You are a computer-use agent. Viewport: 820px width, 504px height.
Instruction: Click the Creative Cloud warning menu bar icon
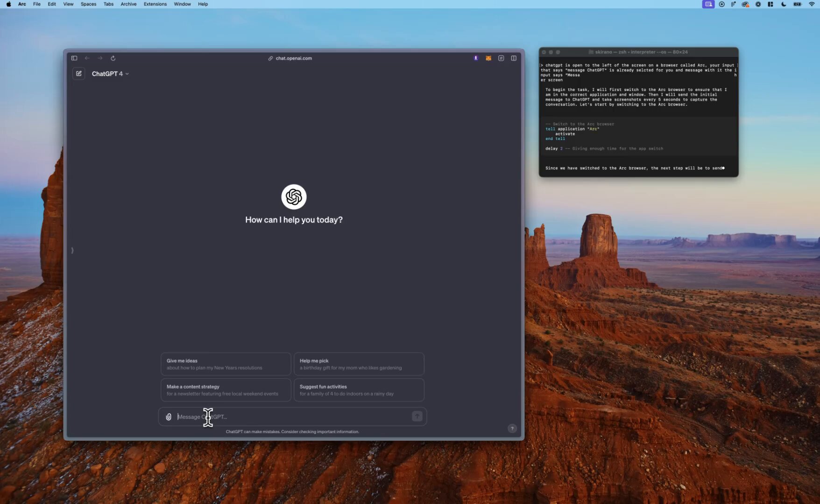pos(745,4)
